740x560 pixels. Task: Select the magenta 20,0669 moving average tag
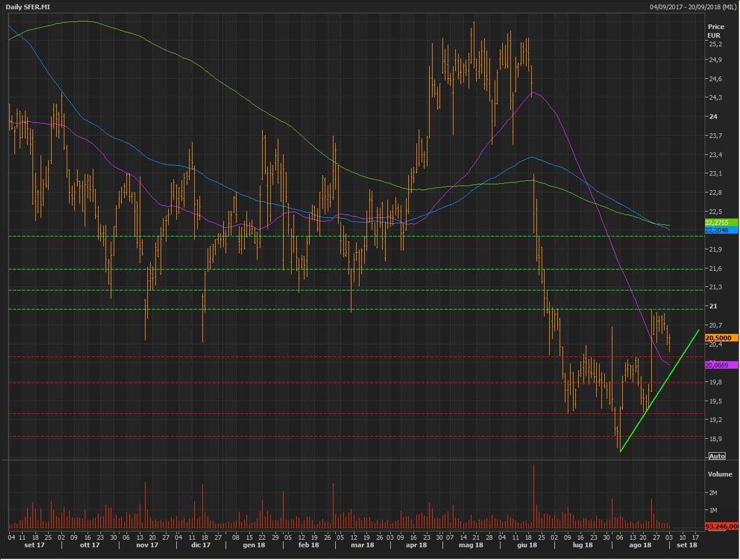721,365
